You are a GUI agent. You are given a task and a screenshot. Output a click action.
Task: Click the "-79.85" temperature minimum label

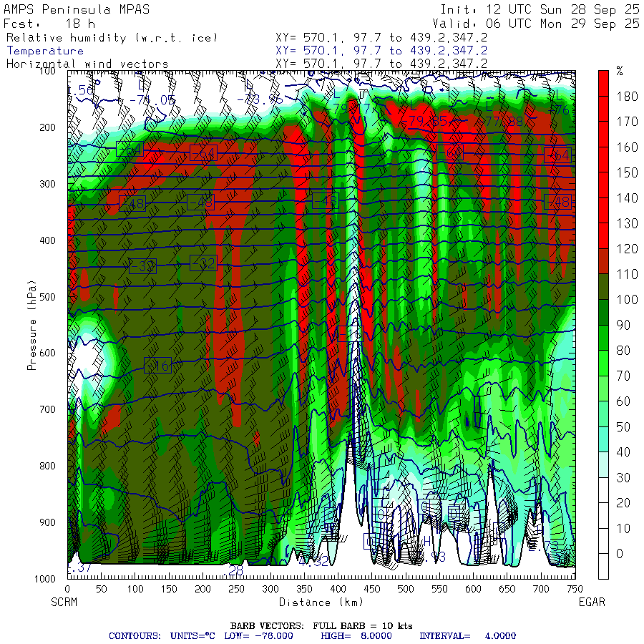click(424, 122)
